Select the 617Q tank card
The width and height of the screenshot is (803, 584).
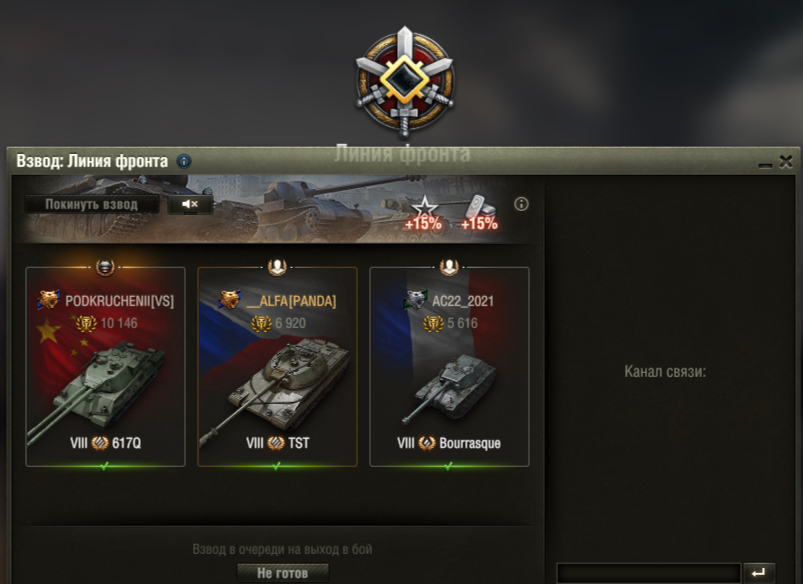[105, 366]
